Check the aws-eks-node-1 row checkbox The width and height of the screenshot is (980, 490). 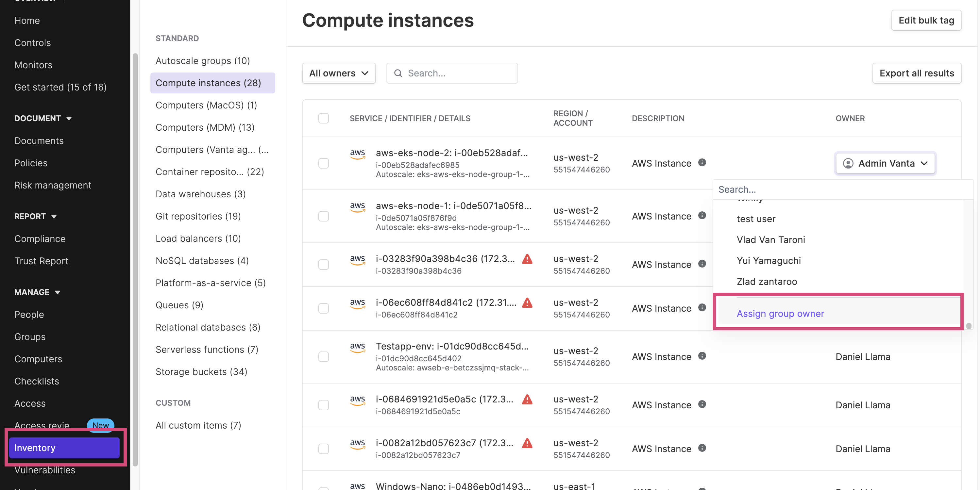click(x=323, y=216)
